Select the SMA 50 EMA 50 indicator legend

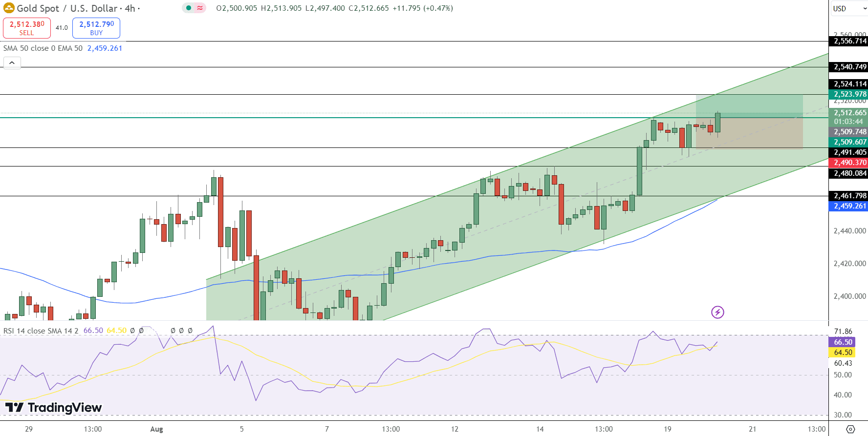point(43,48)
